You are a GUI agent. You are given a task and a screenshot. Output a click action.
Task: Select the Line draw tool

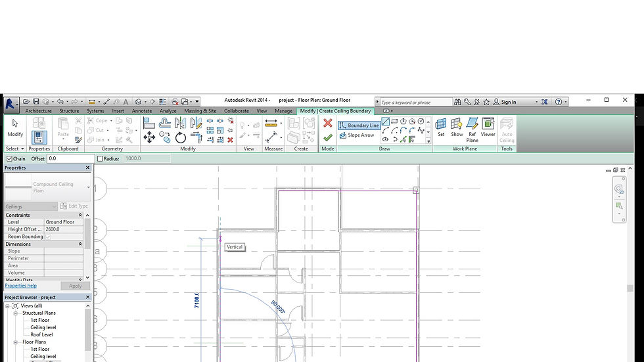(x=386, y=122)
